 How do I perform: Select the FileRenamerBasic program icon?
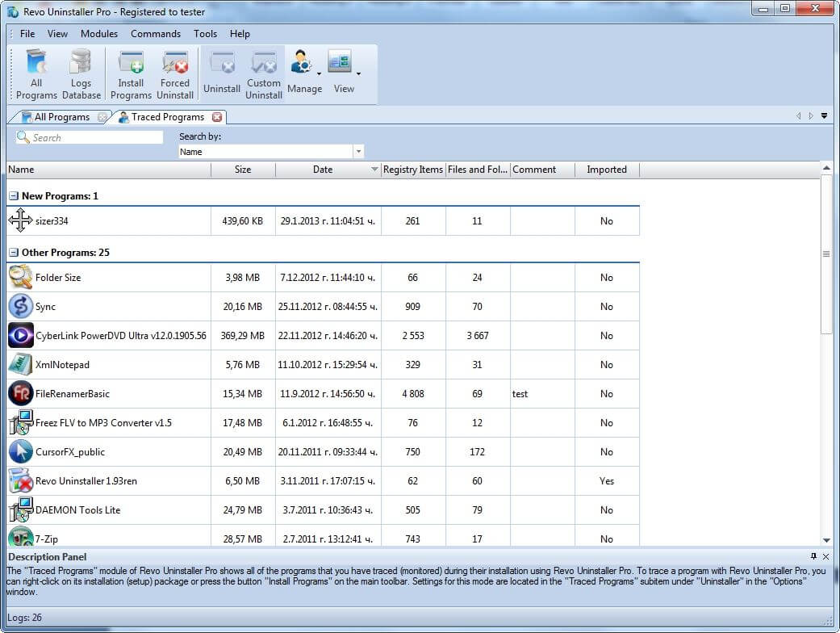(20, 393)
